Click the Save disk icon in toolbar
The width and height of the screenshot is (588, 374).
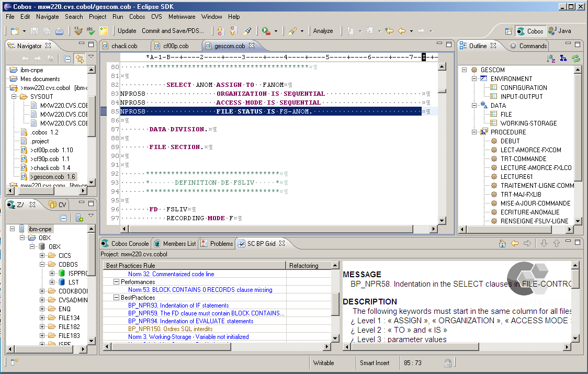pyautogui.click(x=34, y=31)
